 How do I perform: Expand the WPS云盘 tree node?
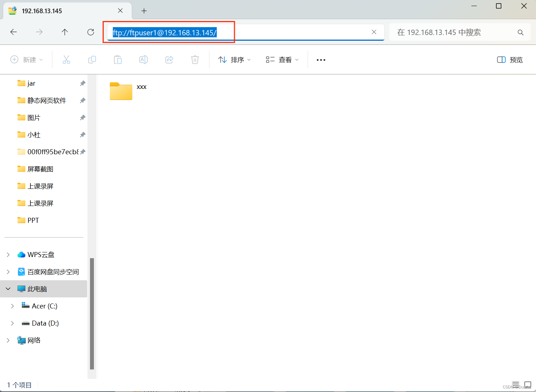point(8,255)
